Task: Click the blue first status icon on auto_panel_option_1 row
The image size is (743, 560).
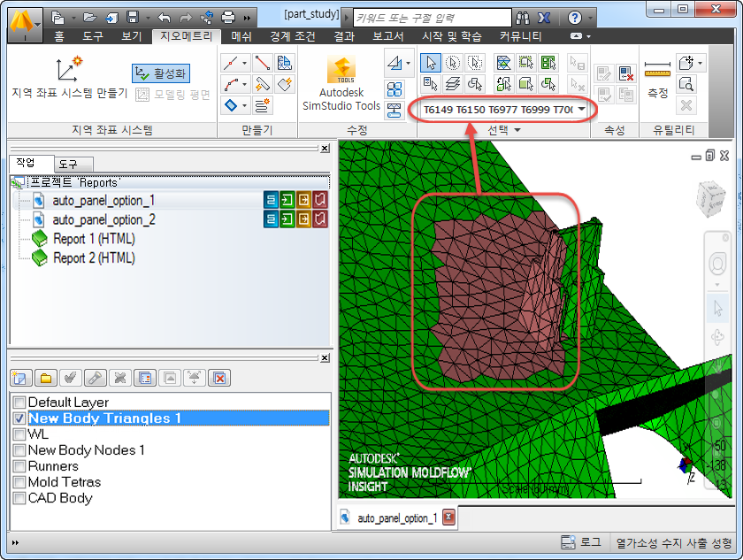Action: (x=271, y=200)
